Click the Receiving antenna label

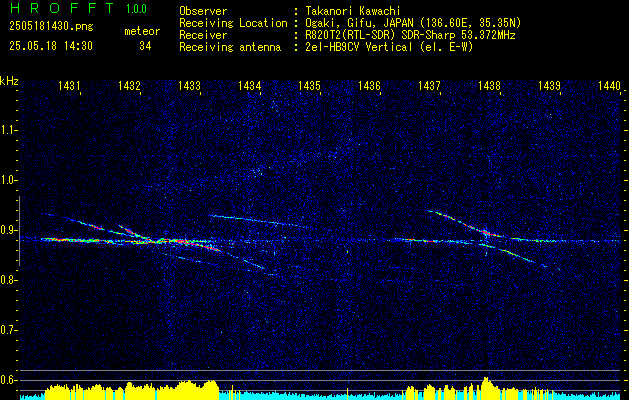[x=230, y=47]
